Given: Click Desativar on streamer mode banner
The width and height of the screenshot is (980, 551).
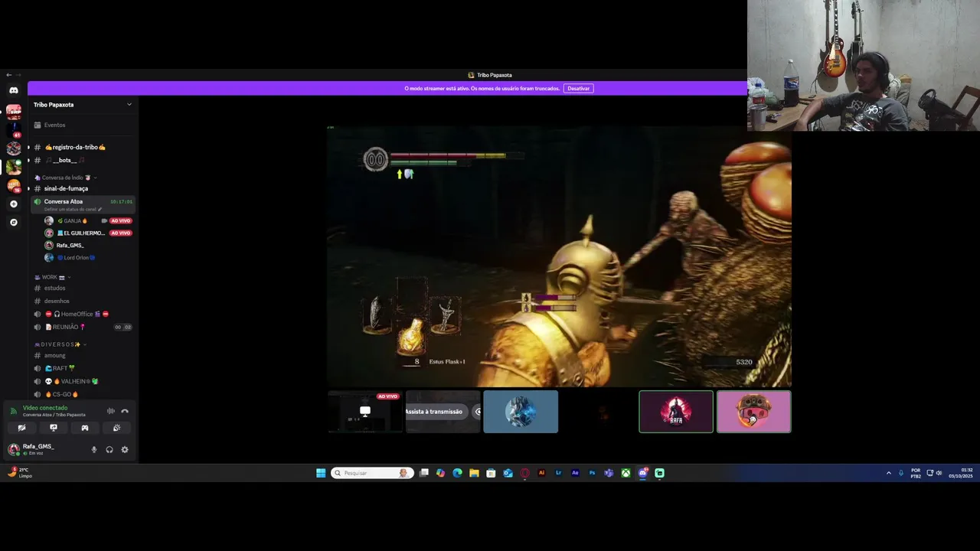Looking at the screenshot, I should (x=579, y=88).
